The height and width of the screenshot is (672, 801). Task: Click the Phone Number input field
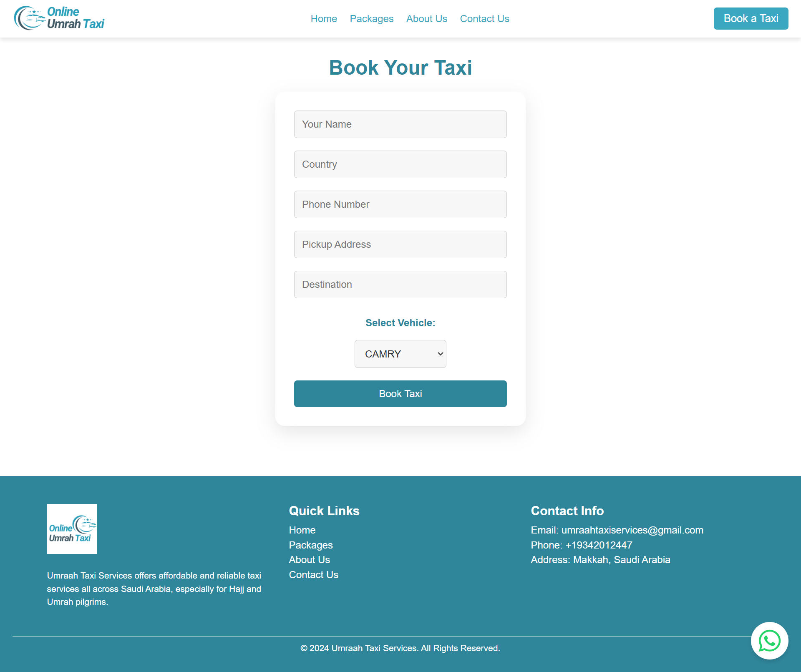pyautogui.click(x=400, y=205)
